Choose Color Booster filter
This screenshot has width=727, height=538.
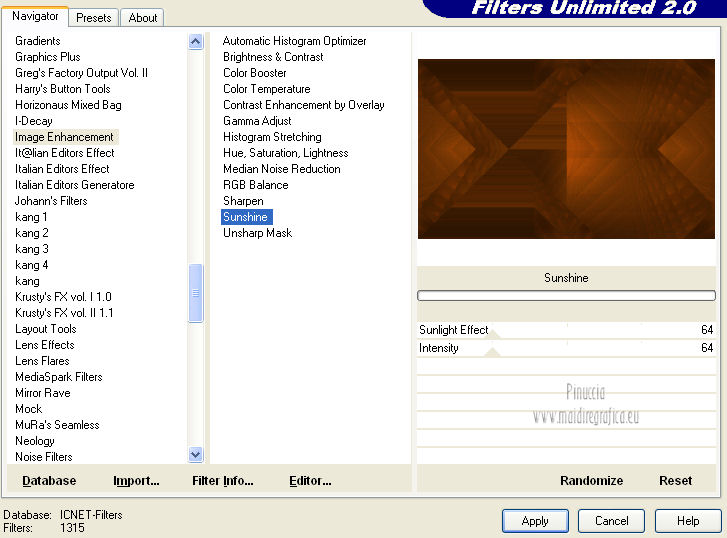[255, 73]
